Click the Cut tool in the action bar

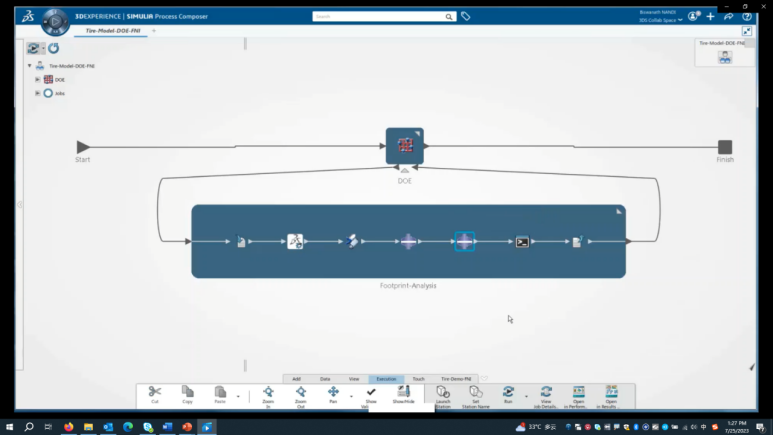pyautogui.click(x=155, y=393)
